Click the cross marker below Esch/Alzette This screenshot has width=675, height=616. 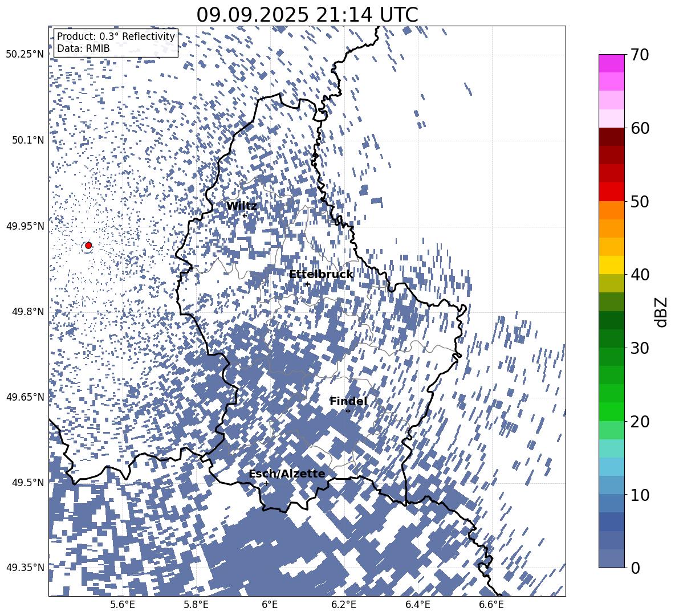click(x=266, y=483)
